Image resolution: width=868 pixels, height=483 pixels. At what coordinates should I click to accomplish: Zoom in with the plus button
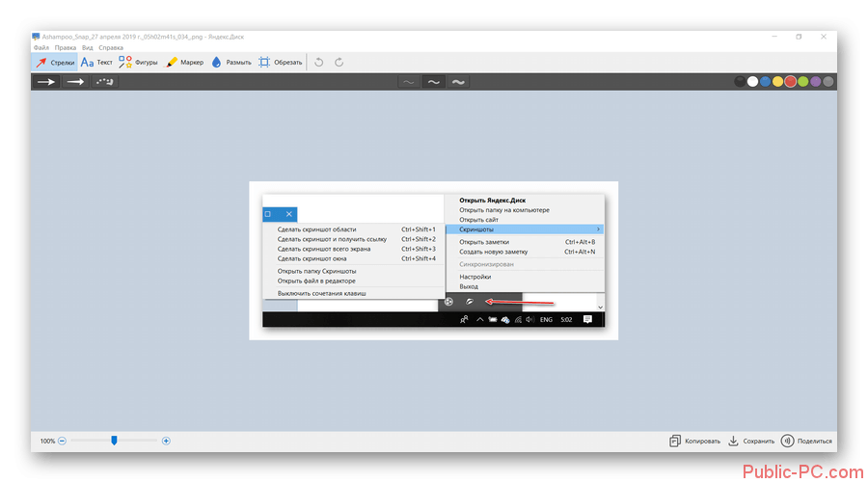click(166, 441)
